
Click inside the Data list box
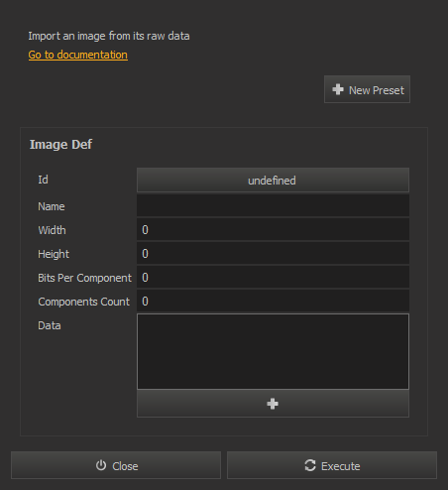point(273,351)
